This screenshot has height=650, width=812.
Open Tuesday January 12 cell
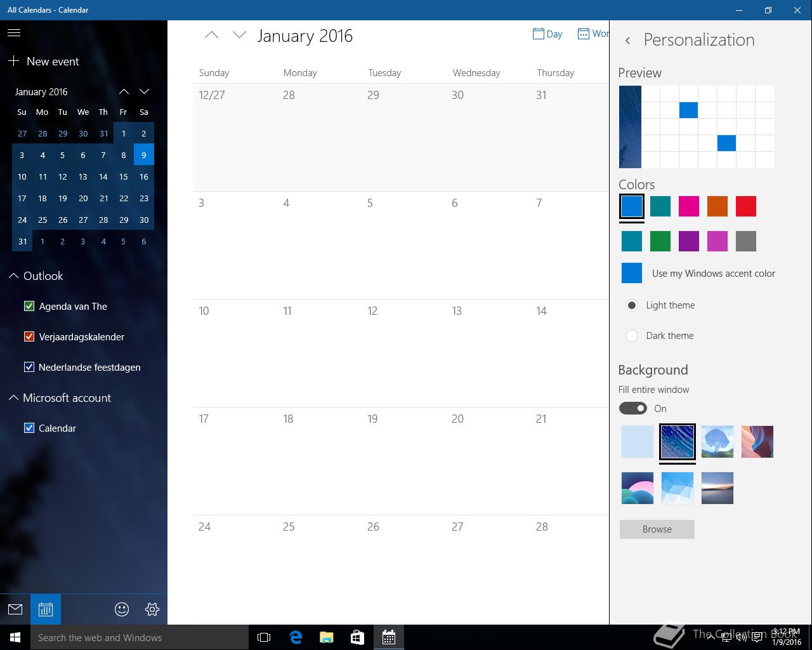point(404,353)
